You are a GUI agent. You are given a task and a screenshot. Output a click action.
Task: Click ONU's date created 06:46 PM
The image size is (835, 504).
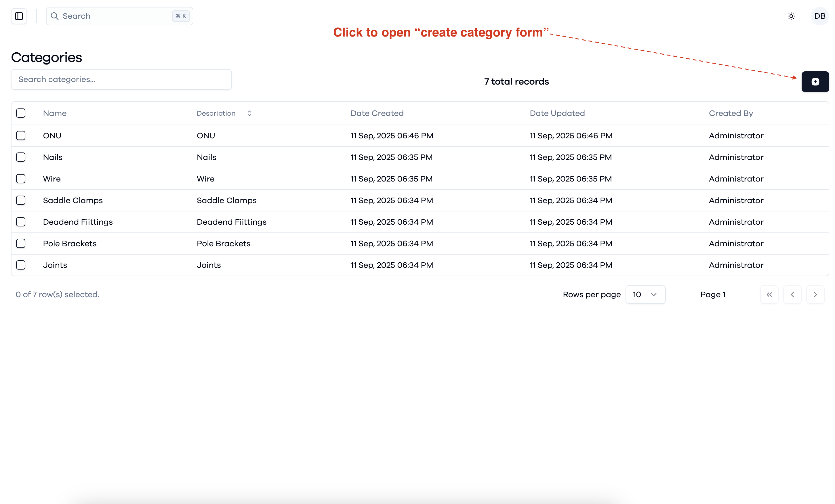click(392, 135)
